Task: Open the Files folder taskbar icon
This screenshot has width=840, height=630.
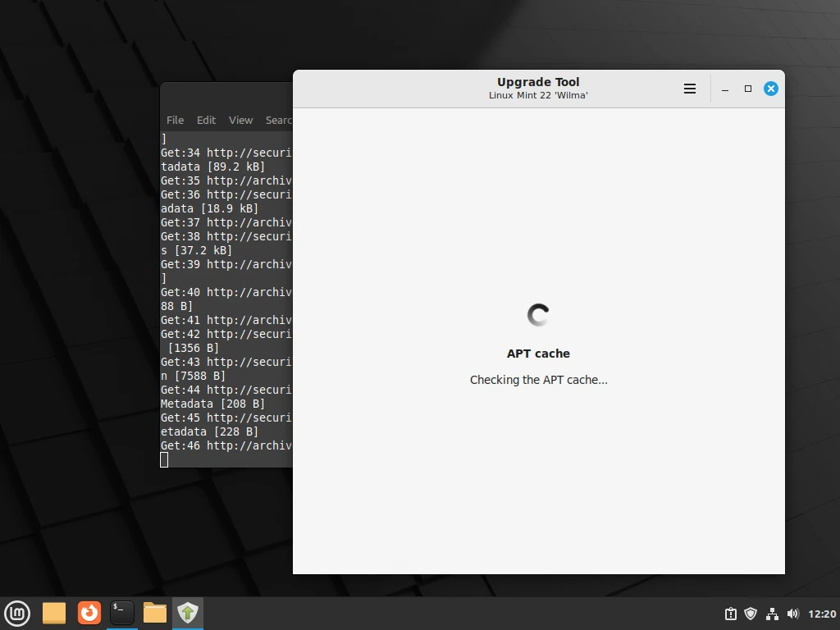Action: pyautogui.click(x=155, y=613)
